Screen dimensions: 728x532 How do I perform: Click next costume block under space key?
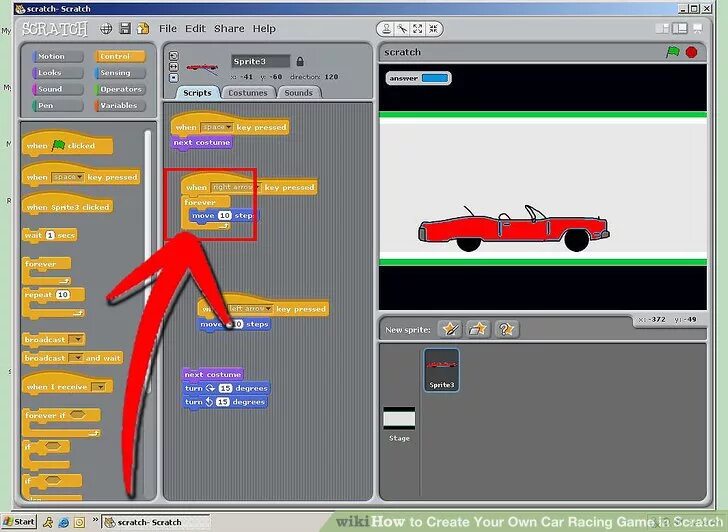pos(202,143)
